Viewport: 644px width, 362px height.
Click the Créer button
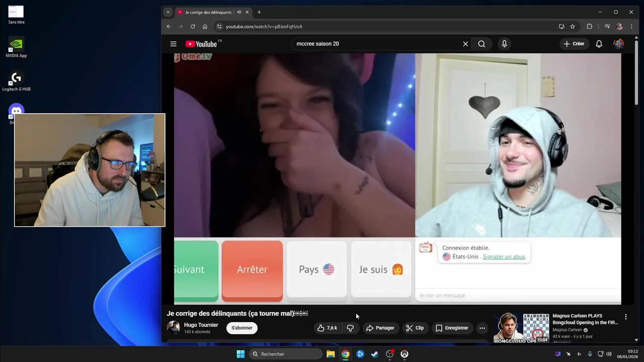(574, 44)
